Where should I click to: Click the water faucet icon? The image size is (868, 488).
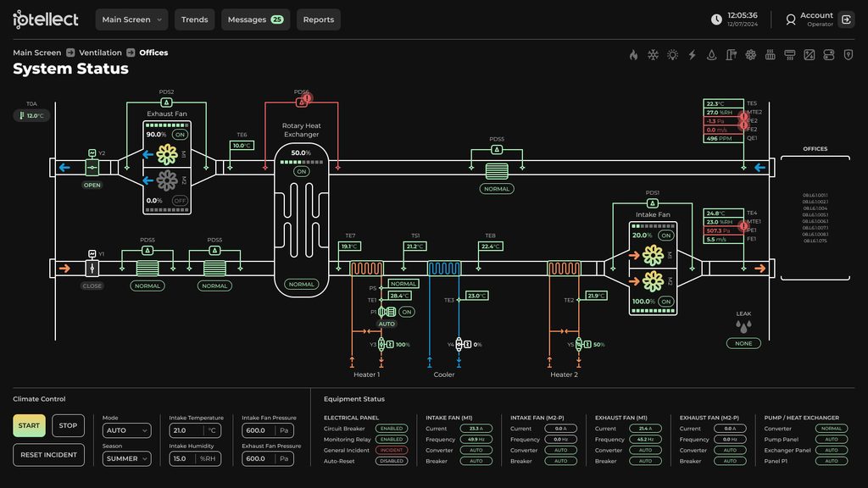pyautogui.click(x=732, y=55)
